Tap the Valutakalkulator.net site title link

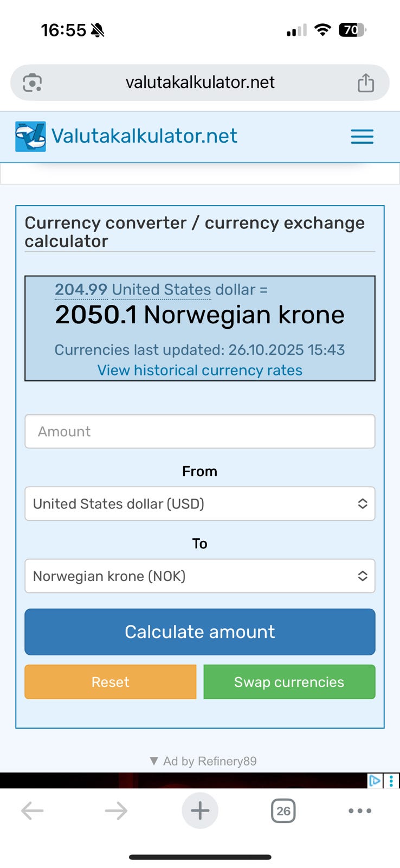coord(145,136)
